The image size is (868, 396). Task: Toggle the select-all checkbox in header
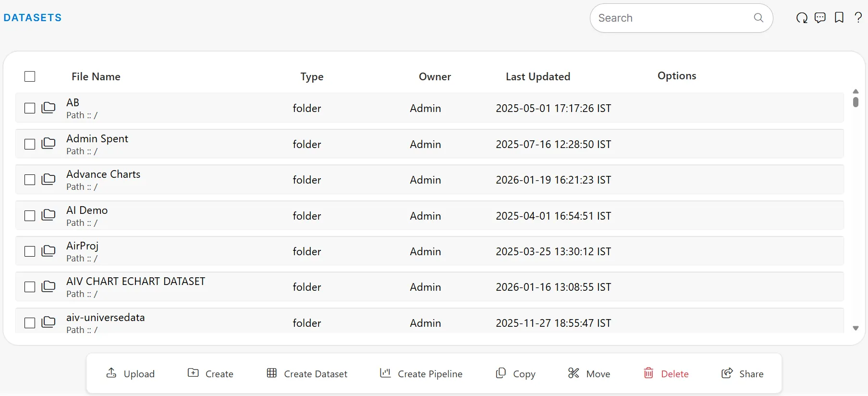coord(30,76)
